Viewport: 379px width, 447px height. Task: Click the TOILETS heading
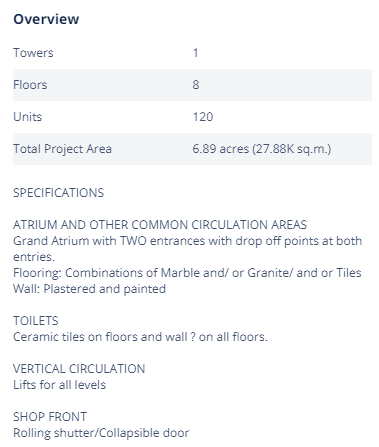point(36,321)
